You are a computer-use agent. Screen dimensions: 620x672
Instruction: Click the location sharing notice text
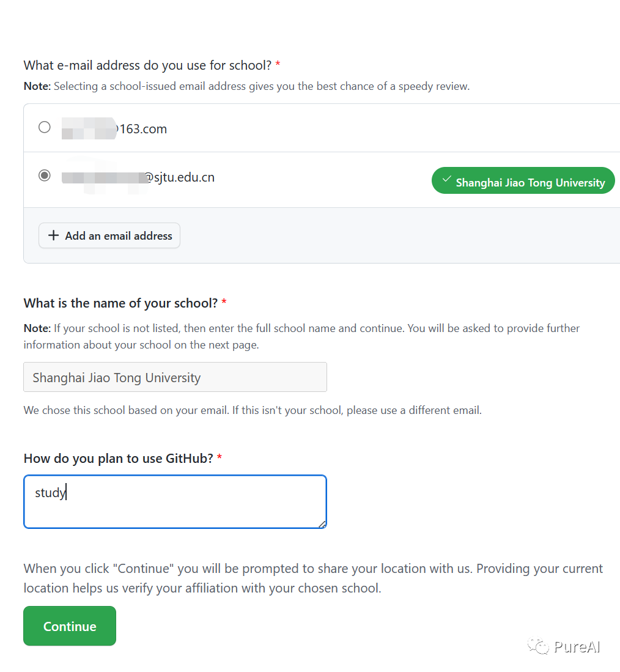click(312, 577)
